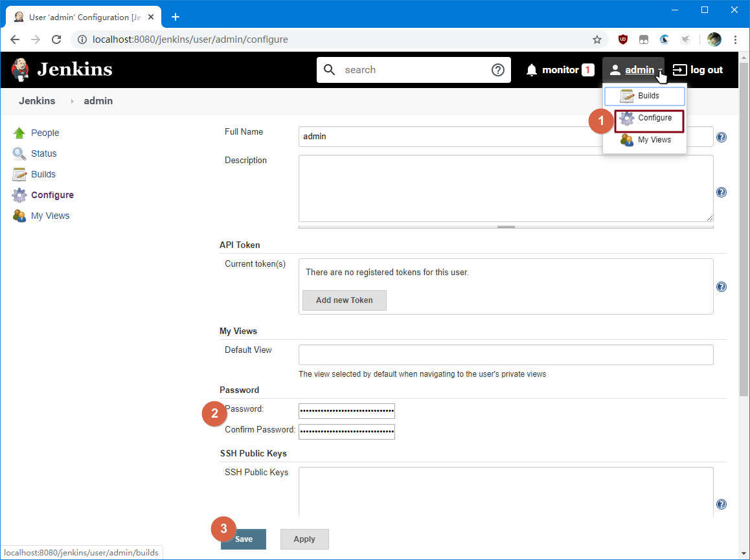Click the Apply button
The height and width of the screenshot is (560, 750).
pyautogui.click(x=304, y=539)
